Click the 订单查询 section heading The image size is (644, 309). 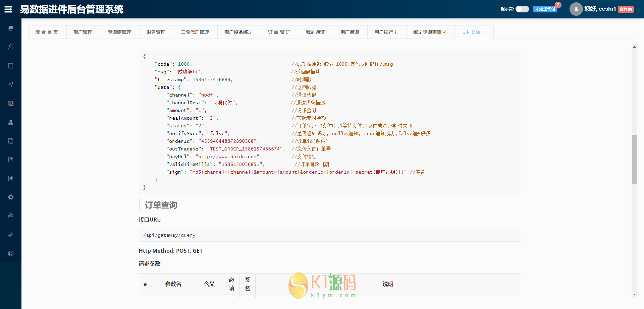click(161, 205)
